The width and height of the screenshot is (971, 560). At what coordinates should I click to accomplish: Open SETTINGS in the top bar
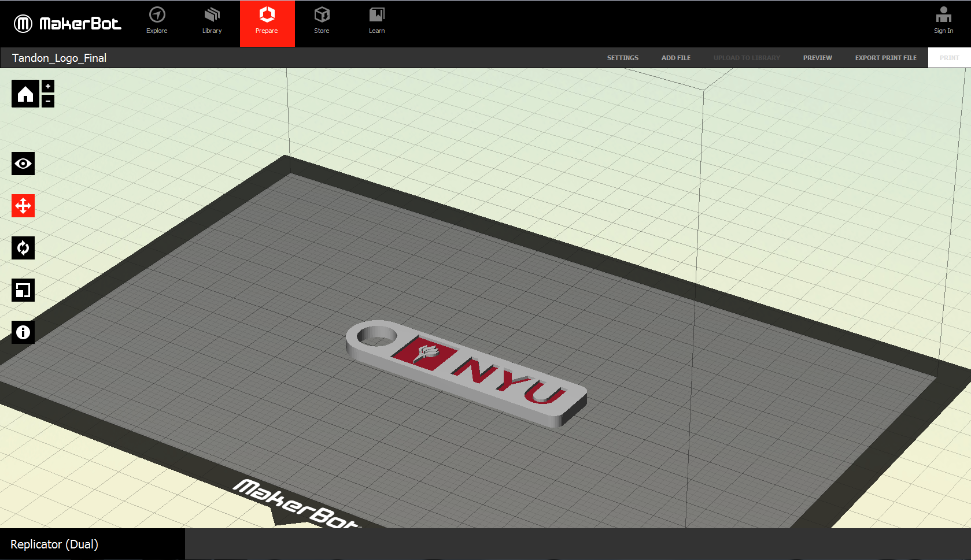coord(623,58)
